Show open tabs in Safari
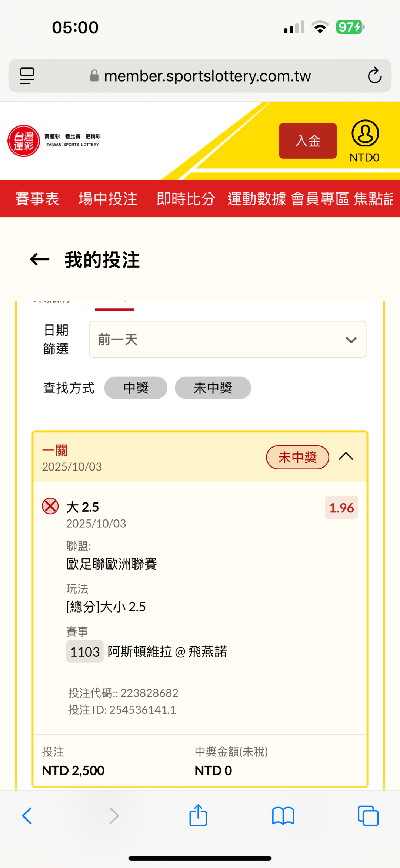The width and height of the screenshot is (400, 868). 368,816
